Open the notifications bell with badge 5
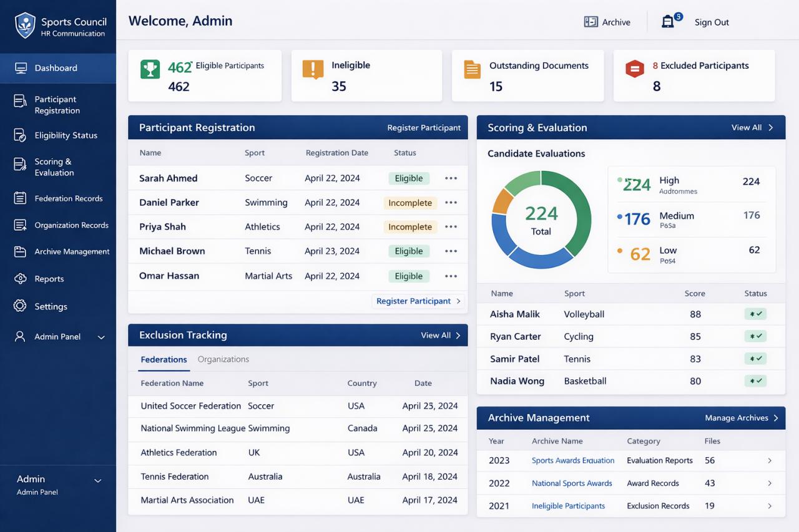799x532 pixels. click(x=668, y=22)
